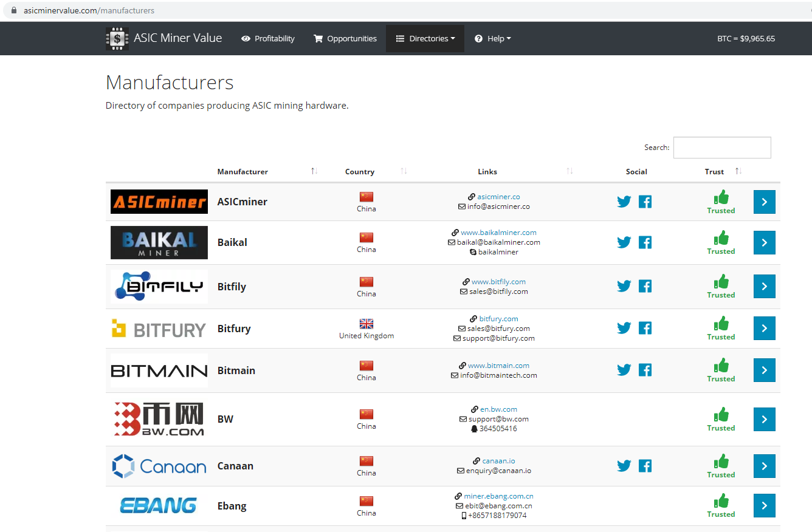Expand ASICminer details with arrow button
This screenshot has width=812, height=532.
pyautogui.click(x=765, y=202)
